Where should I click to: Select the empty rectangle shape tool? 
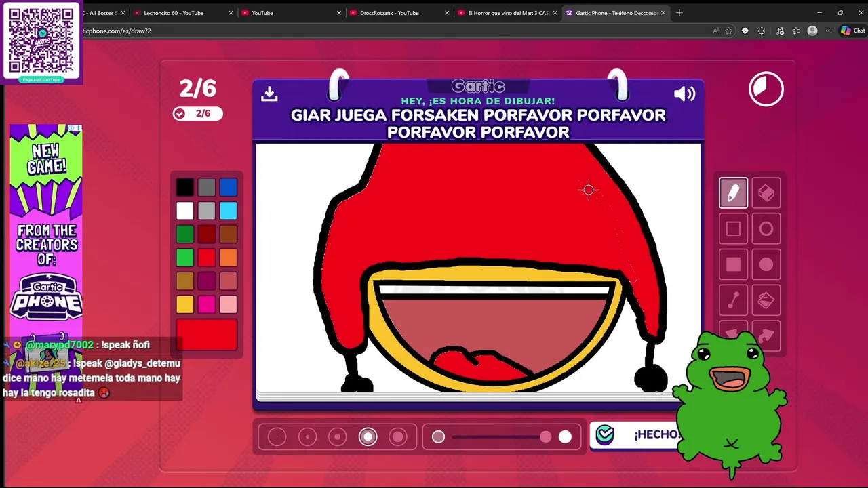coord(733,229)
